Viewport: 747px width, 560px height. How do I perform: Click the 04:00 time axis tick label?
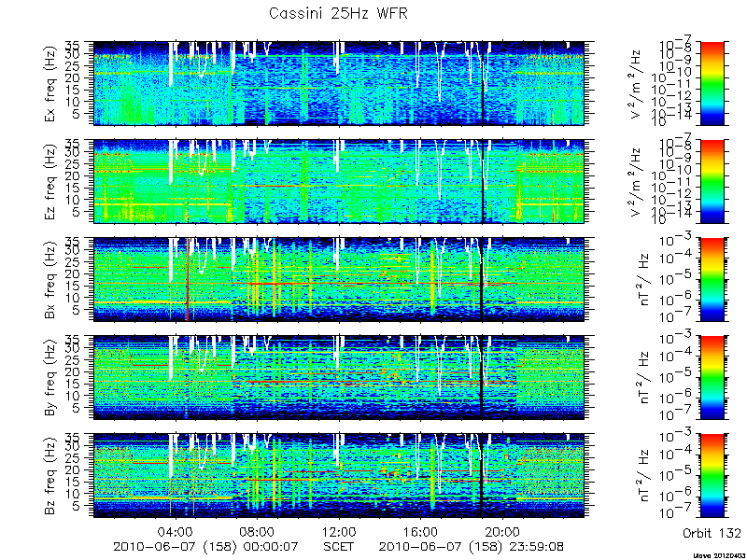click(176, 531)
